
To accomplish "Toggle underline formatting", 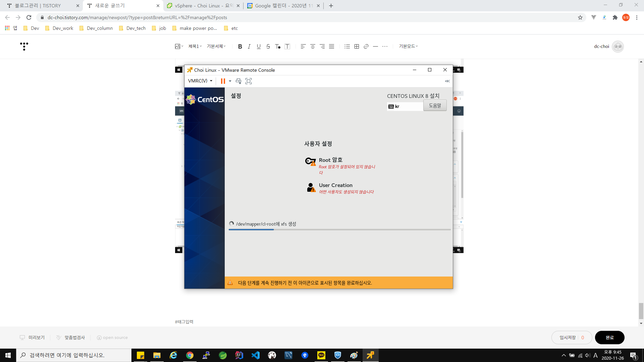I will coord(259,47).
